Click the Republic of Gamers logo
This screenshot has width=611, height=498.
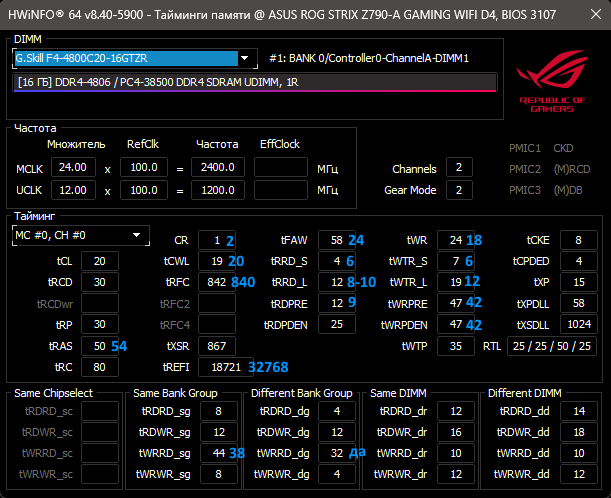(552, 81)
